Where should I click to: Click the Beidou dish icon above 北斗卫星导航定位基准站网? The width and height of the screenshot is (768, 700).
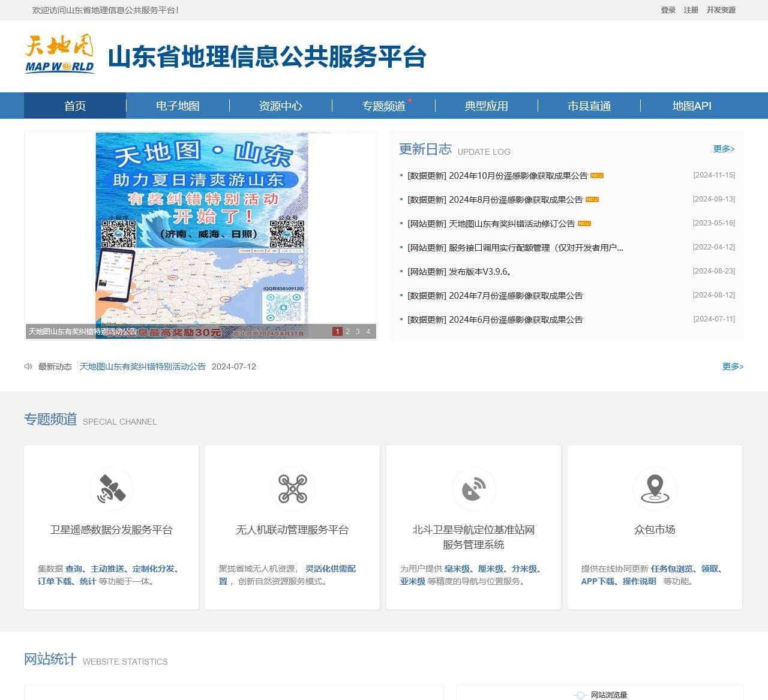pyautogui.click(x=473, y=488)
